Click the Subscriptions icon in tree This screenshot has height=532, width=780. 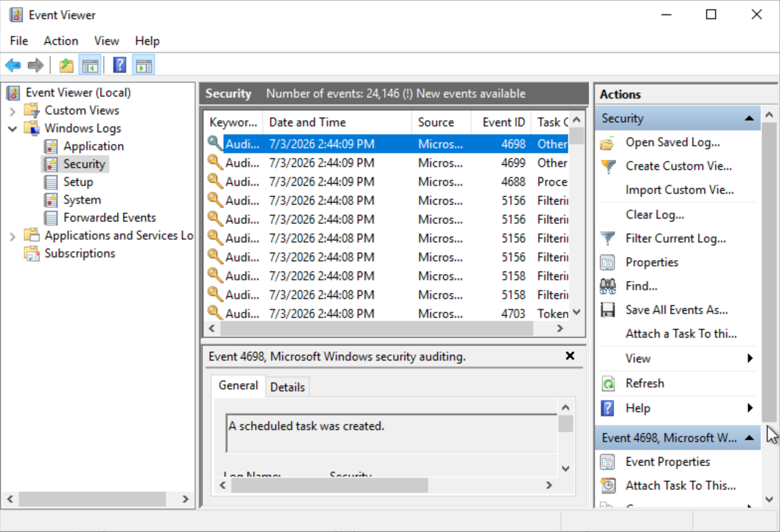coord(32,253)
